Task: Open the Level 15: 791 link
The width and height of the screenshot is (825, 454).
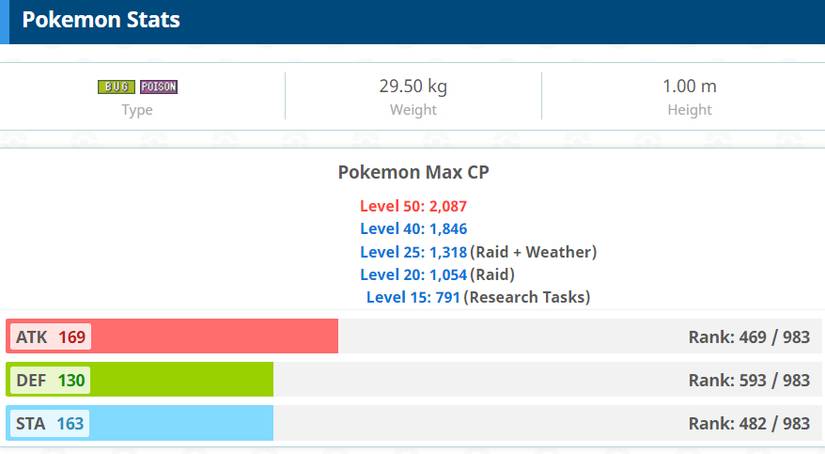Action: pos(413,297)
